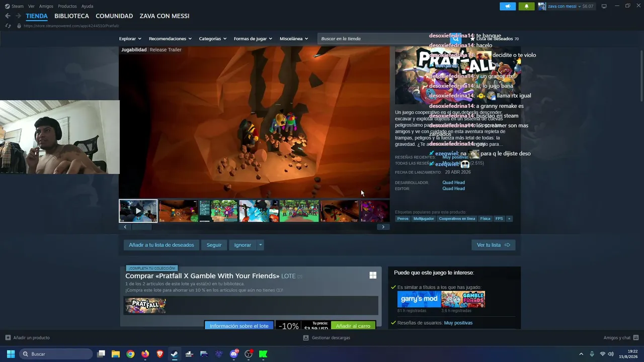
Task: Launch Firefox from the taskbar
Action: [145, 354]
